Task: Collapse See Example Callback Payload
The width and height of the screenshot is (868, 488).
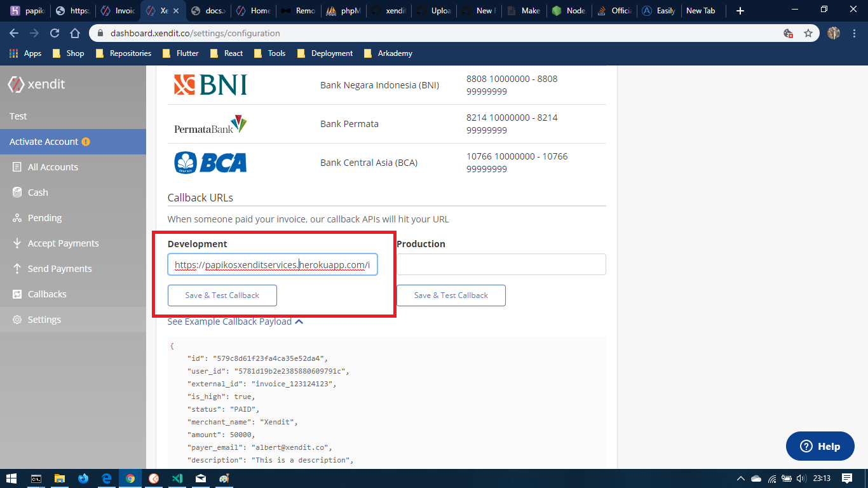Action: [235, 322]
